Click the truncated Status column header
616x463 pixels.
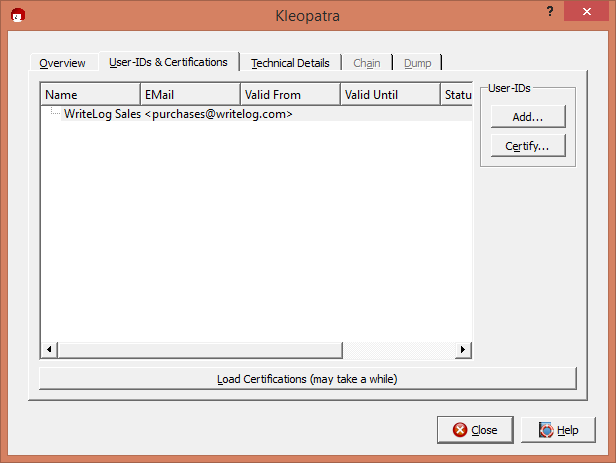pos(456,94)
